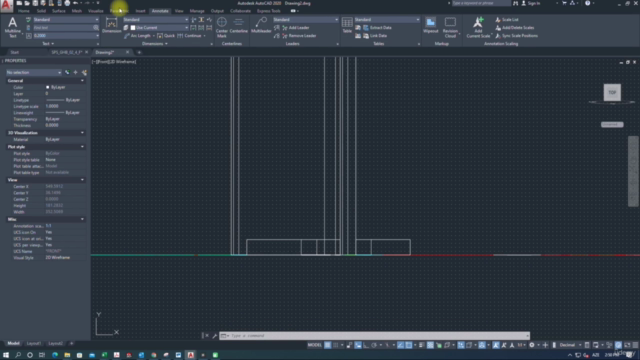
Task: Click the Quick Select icon in Properties
Action: click(84, 72)
